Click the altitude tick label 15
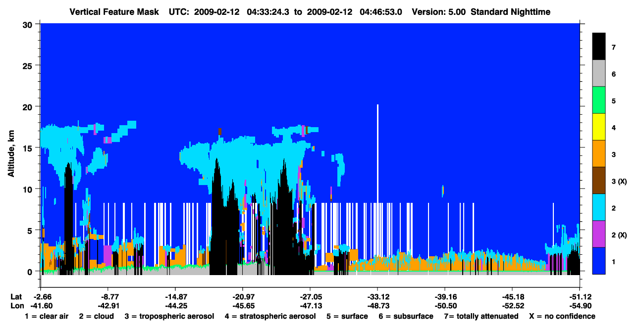 pos(29,147)
